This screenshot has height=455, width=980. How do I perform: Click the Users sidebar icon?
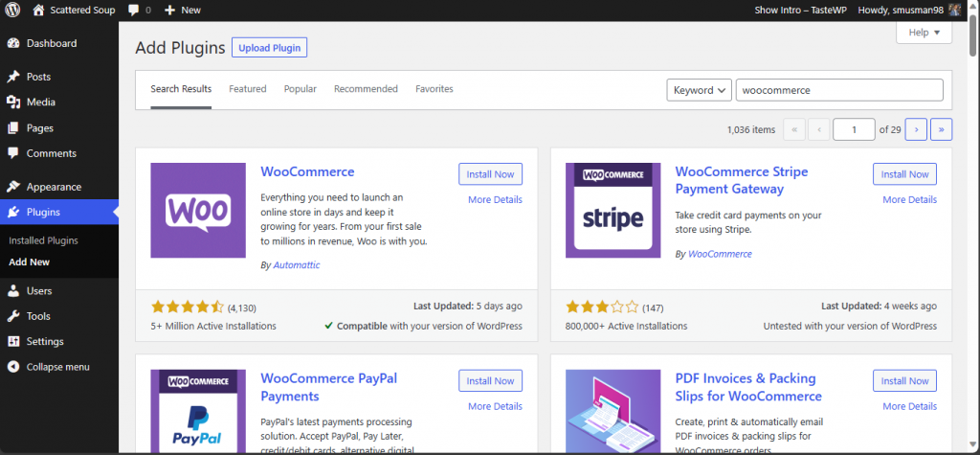pyautogui.click(x=13, y=291)
